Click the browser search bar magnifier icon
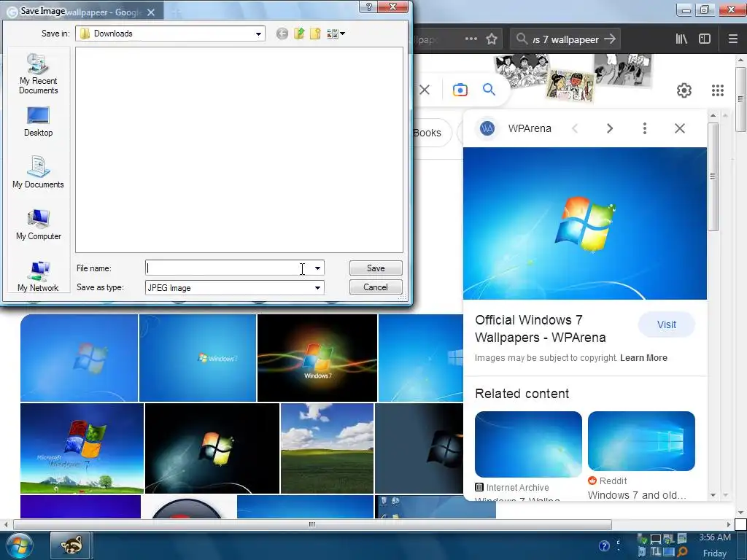This screenshot has width=747, height=560. [x=522, y=39]
